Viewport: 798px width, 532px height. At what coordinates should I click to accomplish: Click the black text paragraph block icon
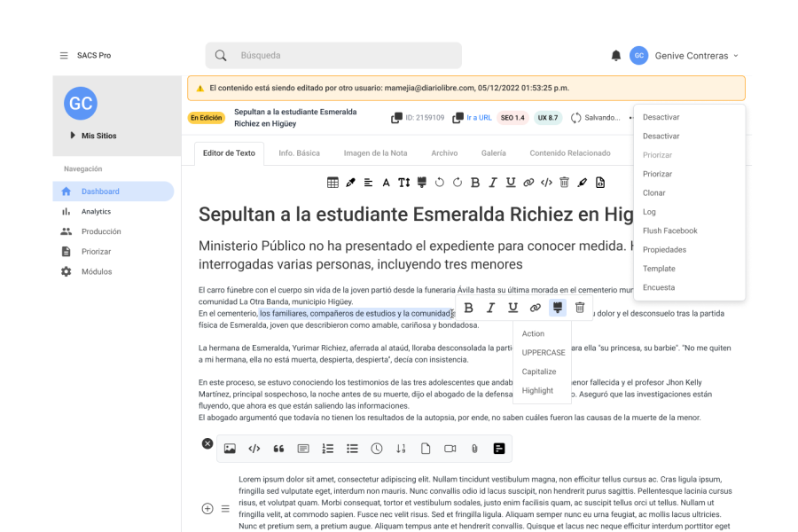pos(499,449)
